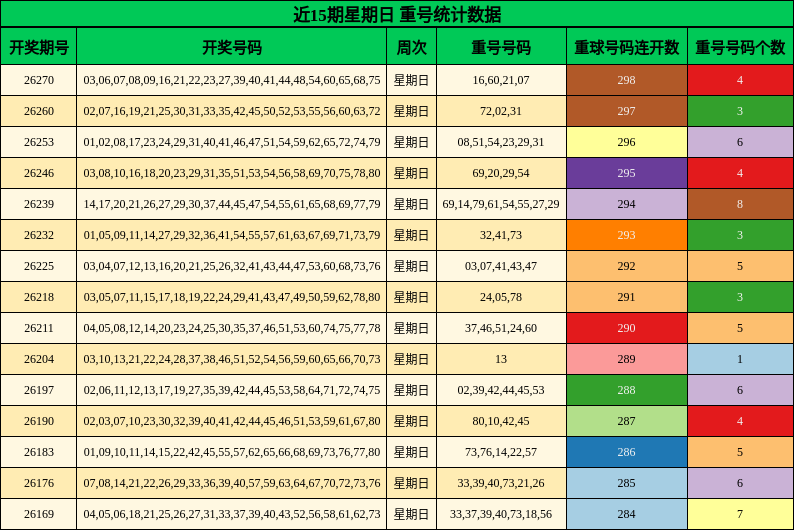Image resolution: width=794 pixels, height=530 pixels.
Task: Click the 重号号码 column header
Action: point(501,47)
